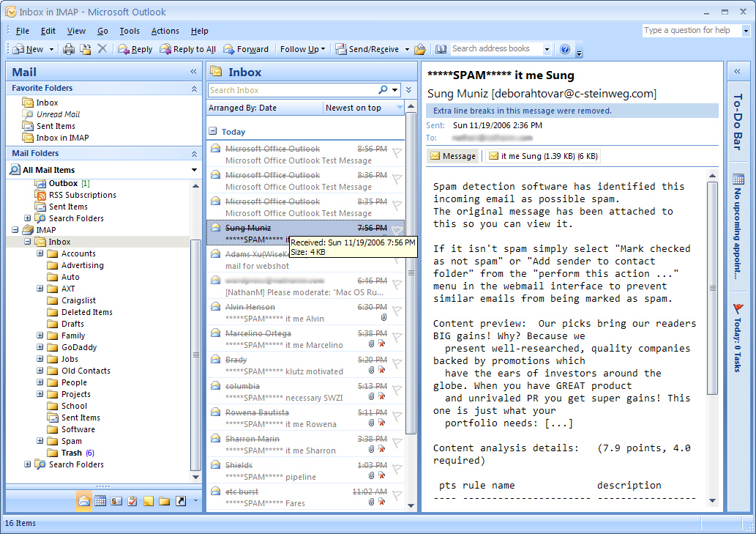Open All Mail Items dropdown

[194, 170]
